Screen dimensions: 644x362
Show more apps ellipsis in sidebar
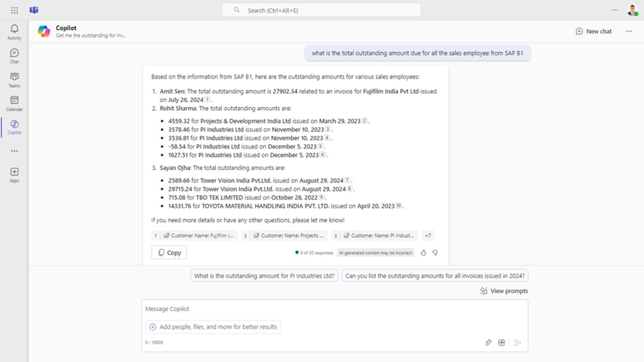[14, 151]
